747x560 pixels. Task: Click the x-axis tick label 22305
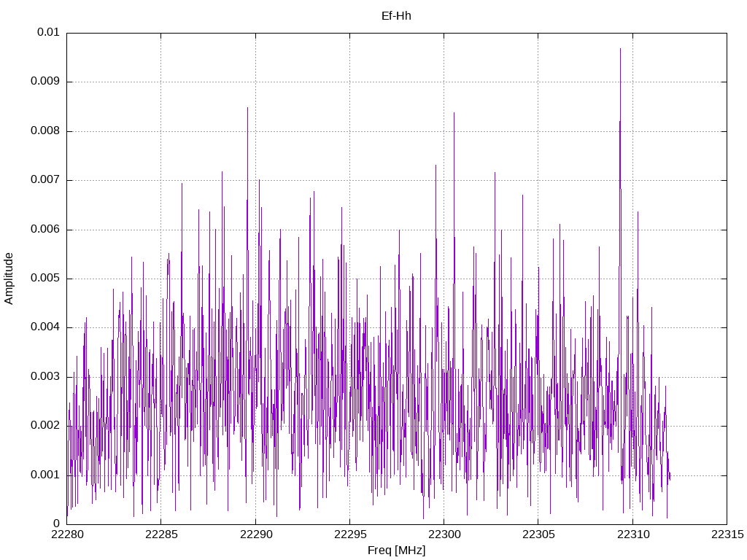(538, 534)
